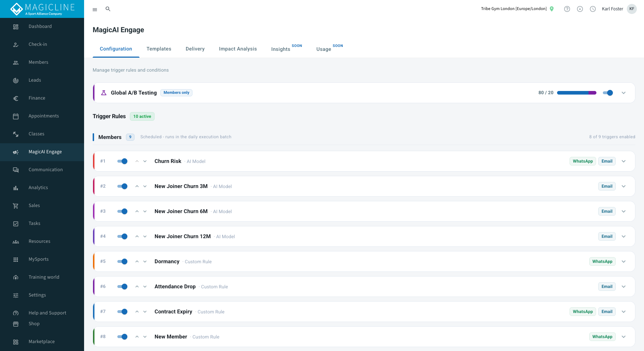
Task: Click the MySports grid icon
Action: (x=16, y=259)
